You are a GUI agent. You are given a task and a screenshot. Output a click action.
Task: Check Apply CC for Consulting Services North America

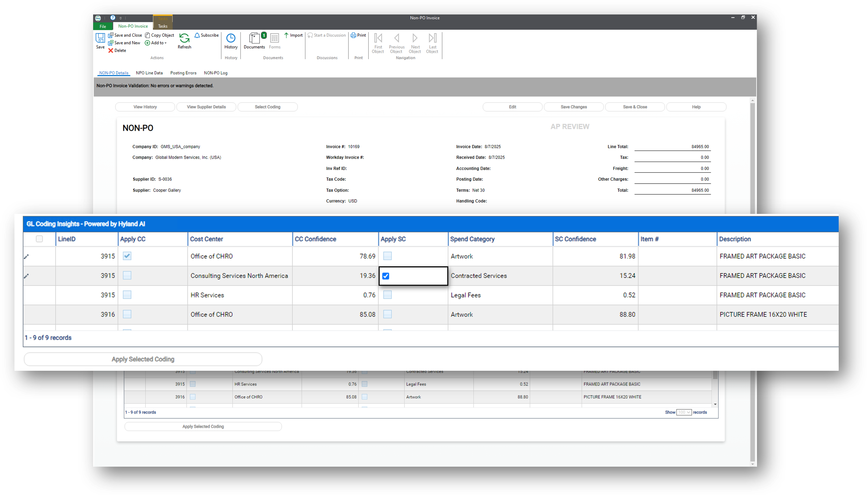127,275
